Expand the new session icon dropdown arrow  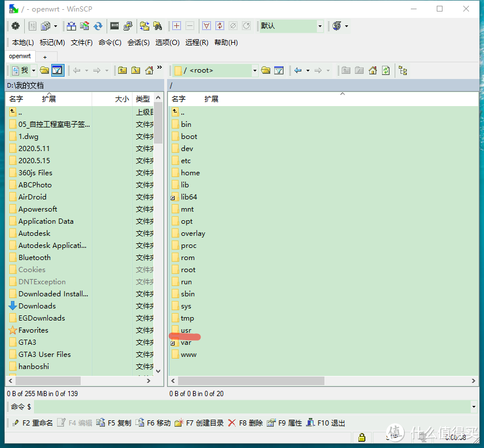347,27
